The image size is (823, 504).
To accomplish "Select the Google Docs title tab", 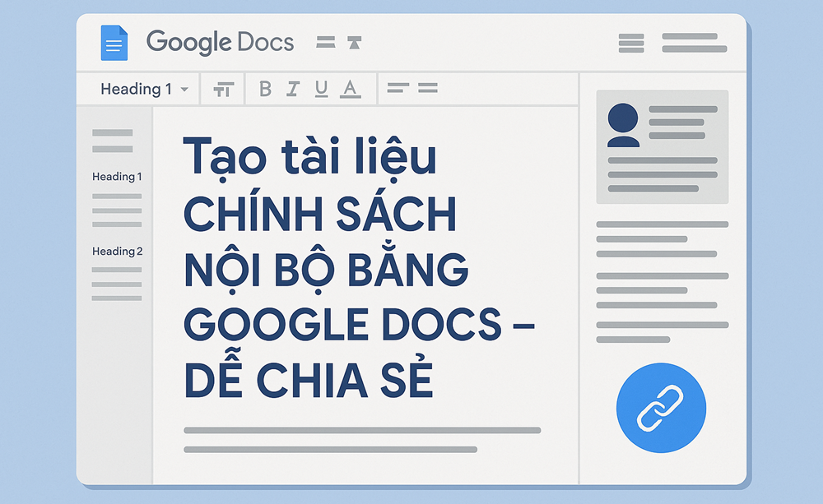I will [x=221, y=42].
